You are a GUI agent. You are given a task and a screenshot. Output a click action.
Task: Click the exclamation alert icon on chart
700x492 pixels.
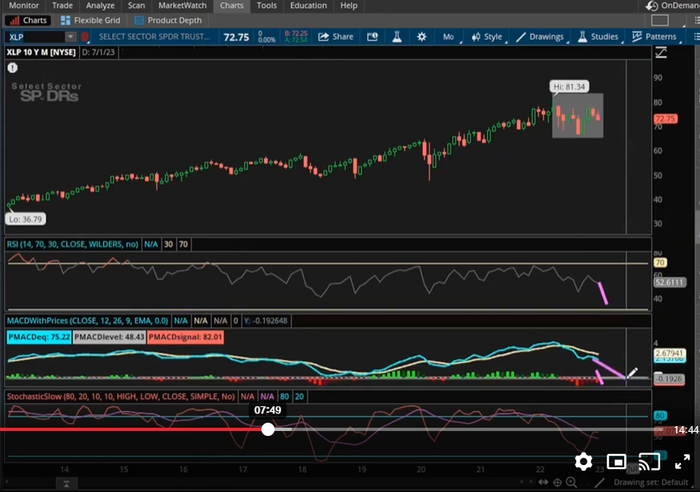[x=12, y=68]
